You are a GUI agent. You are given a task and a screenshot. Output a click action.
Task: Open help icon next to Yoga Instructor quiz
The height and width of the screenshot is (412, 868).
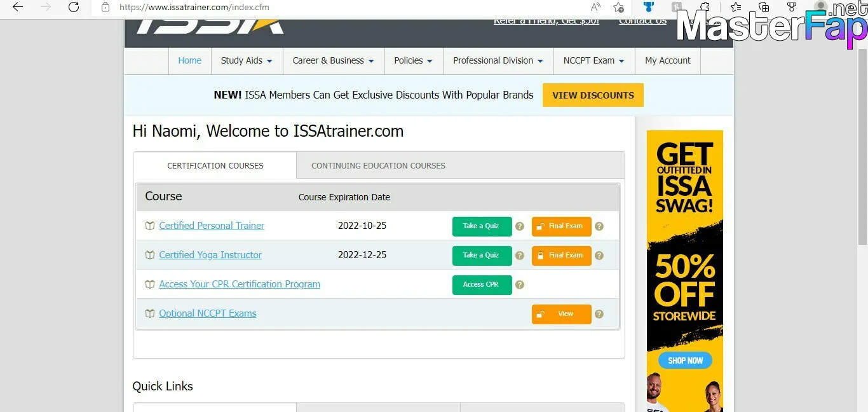point(520,255)
